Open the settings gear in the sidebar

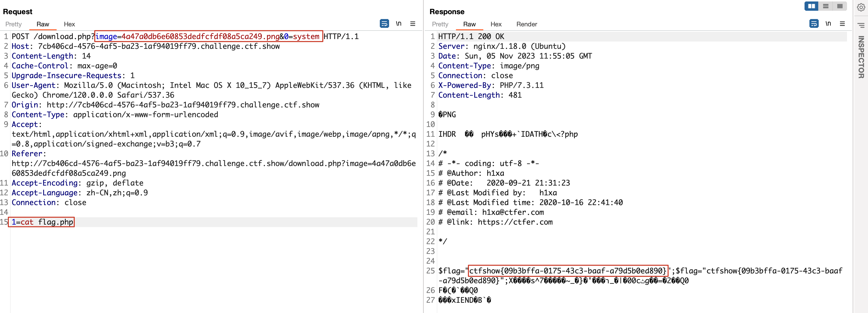861,7
